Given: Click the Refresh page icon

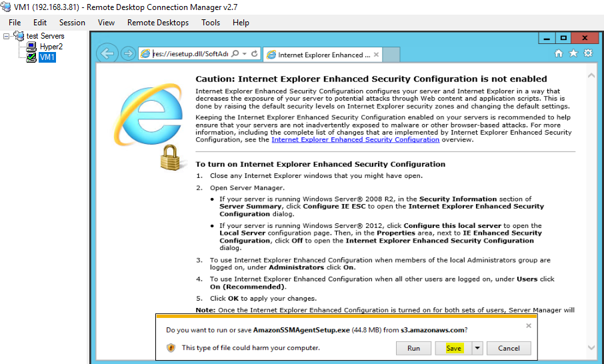Looking at the screenshot, I should point(254,53).
